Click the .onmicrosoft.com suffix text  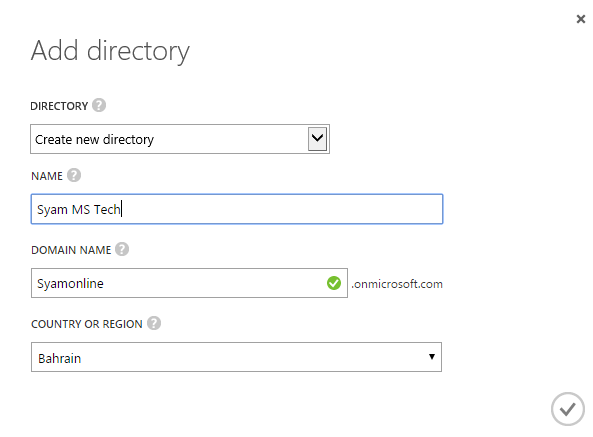(x=397, y=284)
